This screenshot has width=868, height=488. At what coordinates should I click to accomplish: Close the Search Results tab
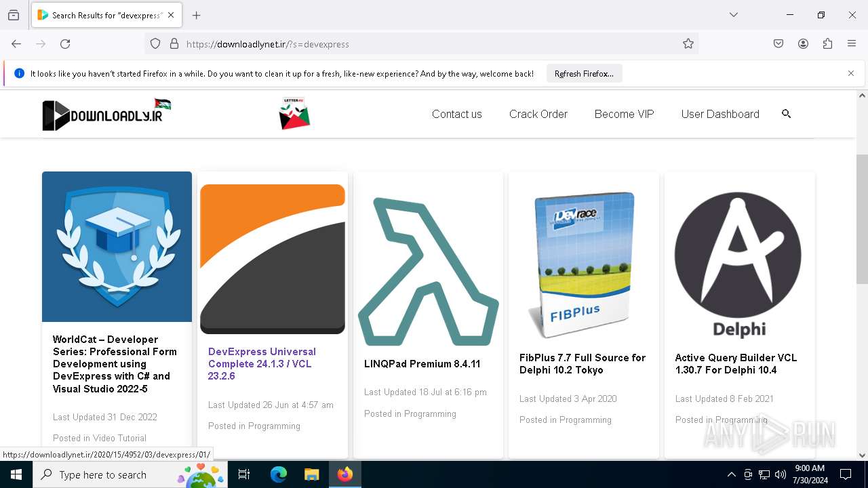click(x=171, y=15)
